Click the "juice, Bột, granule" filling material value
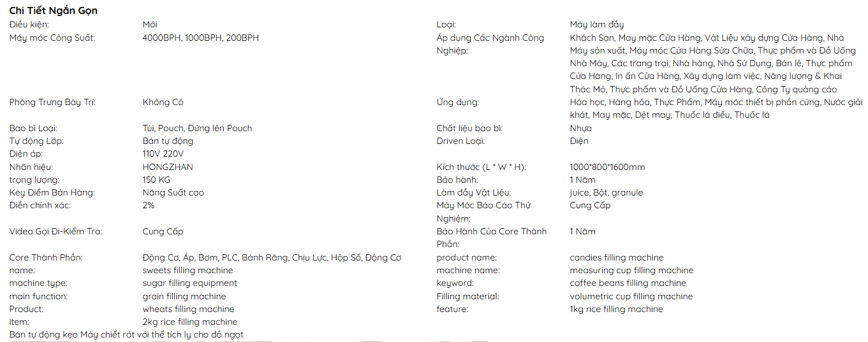This screenshot has height=342, width=868. tap(606, 192)
